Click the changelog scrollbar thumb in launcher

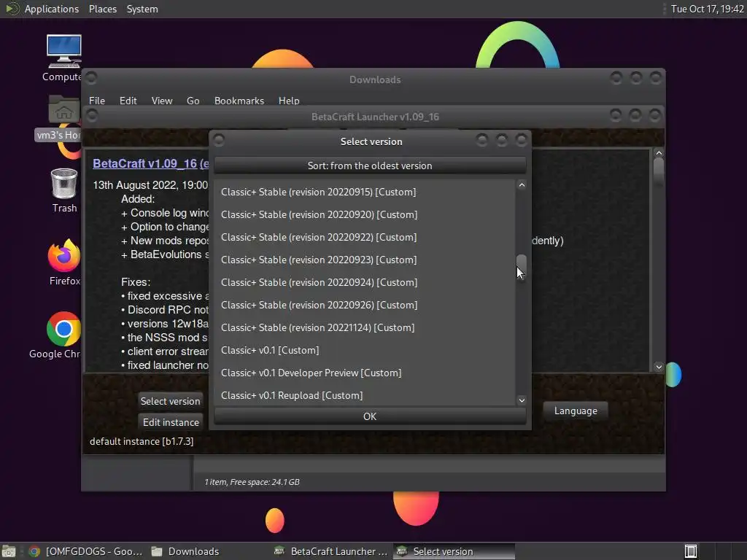click(659, 169)
